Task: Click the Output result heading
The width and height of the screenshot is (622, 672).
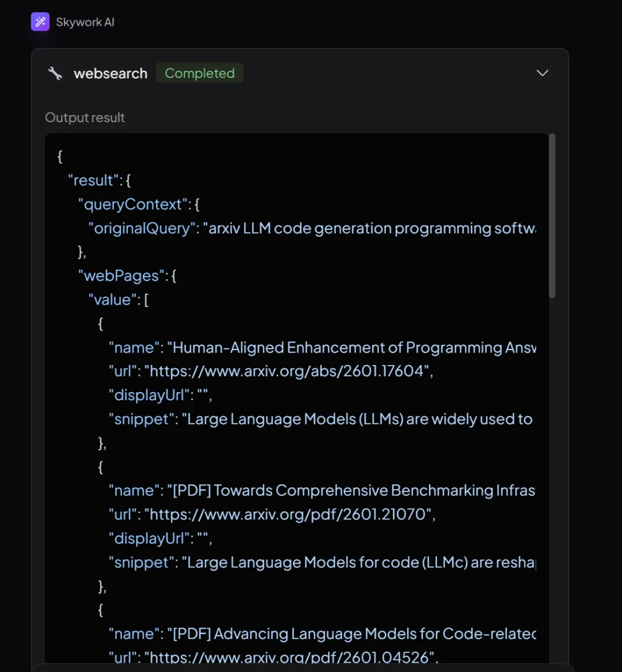Action: 85,117
